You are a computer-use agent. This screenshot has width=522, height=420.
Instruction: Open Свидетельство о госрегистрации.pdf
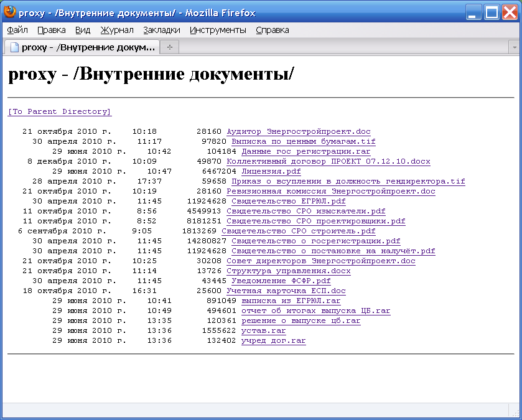tap(316, 241)
